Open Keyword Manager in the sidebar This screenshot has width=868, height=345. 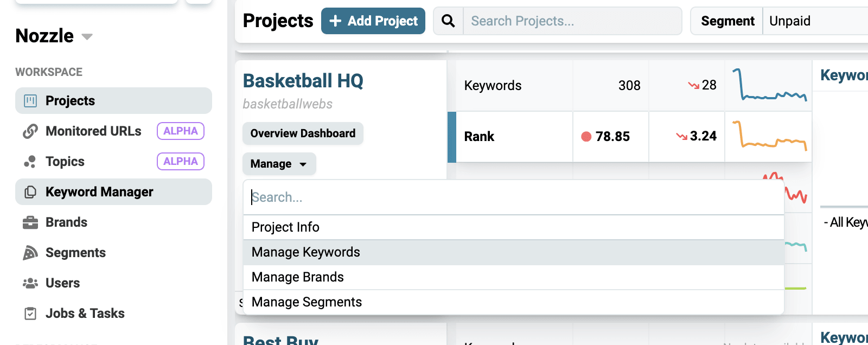[x=113, y=192]
